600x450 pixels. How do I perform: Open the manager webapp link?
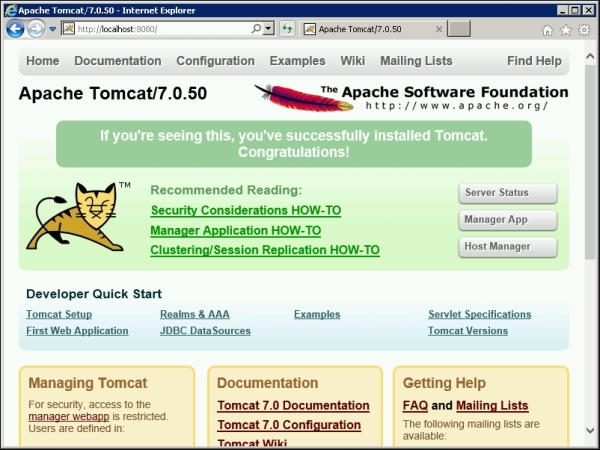69,416
